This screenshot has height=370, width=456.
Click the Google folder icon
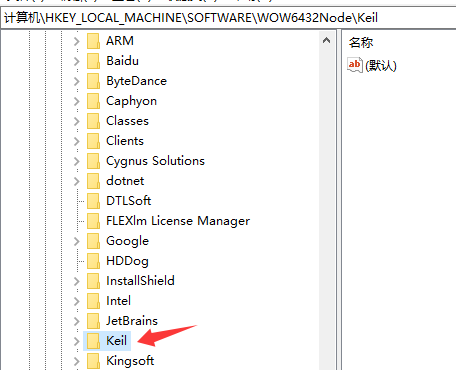click(93, 241)
